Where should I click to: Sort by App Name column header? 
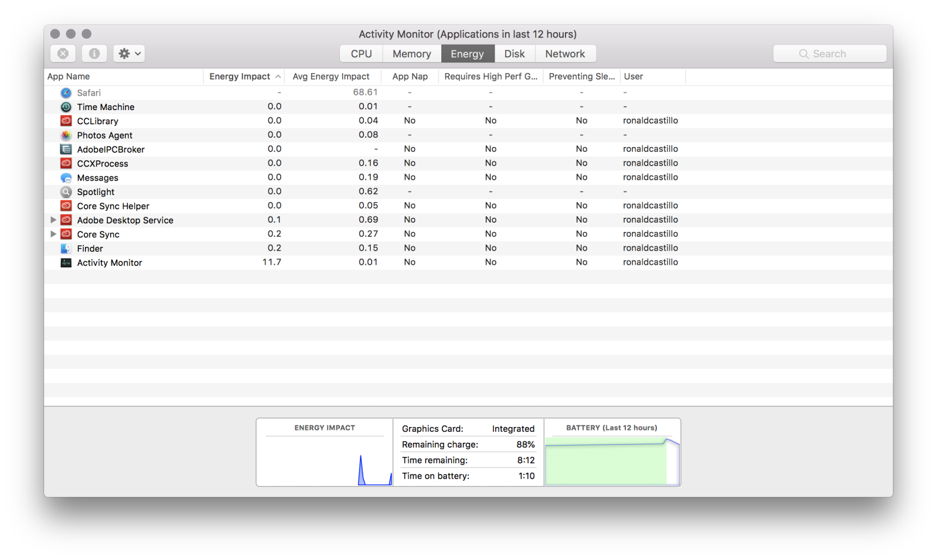(124, 77)
